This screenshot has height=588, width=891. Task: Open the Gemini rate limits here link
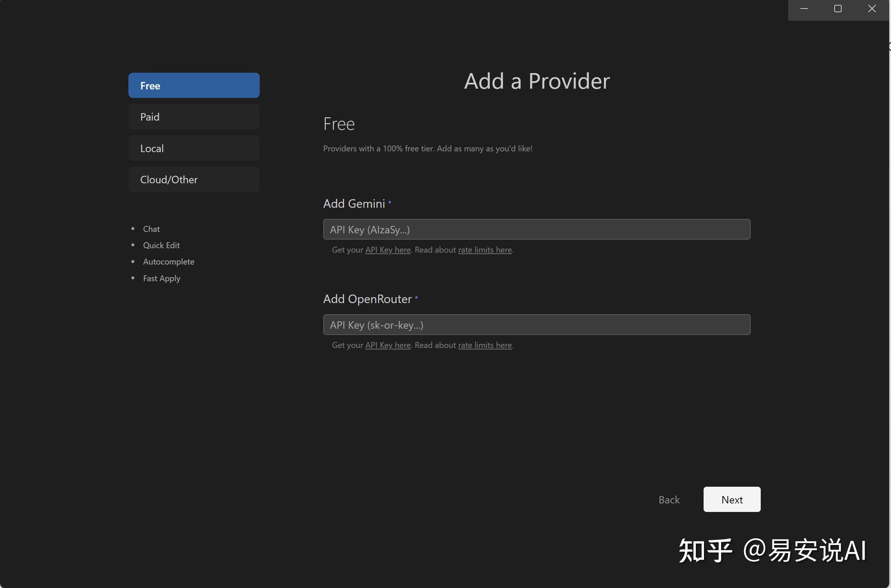pyautogui.click(x=485, y=250)
